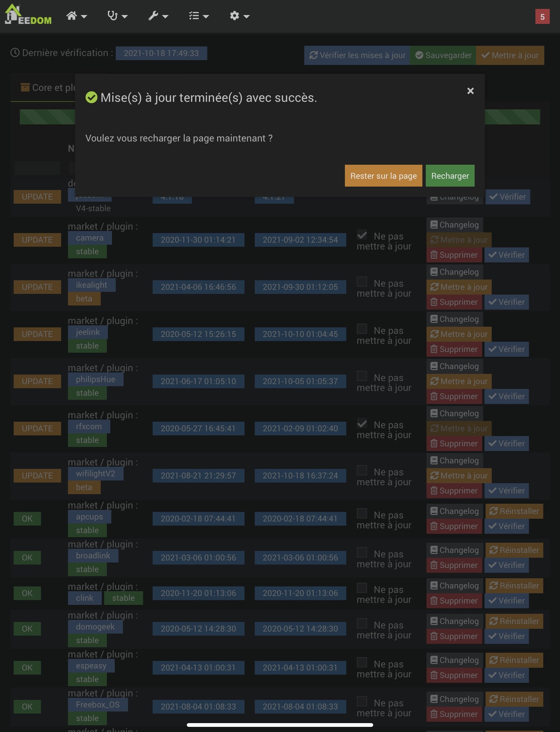The width and height of the screenshot is (560, 732).
Task: Reinstall broadlink with Réinstaller
Action: 514,550
